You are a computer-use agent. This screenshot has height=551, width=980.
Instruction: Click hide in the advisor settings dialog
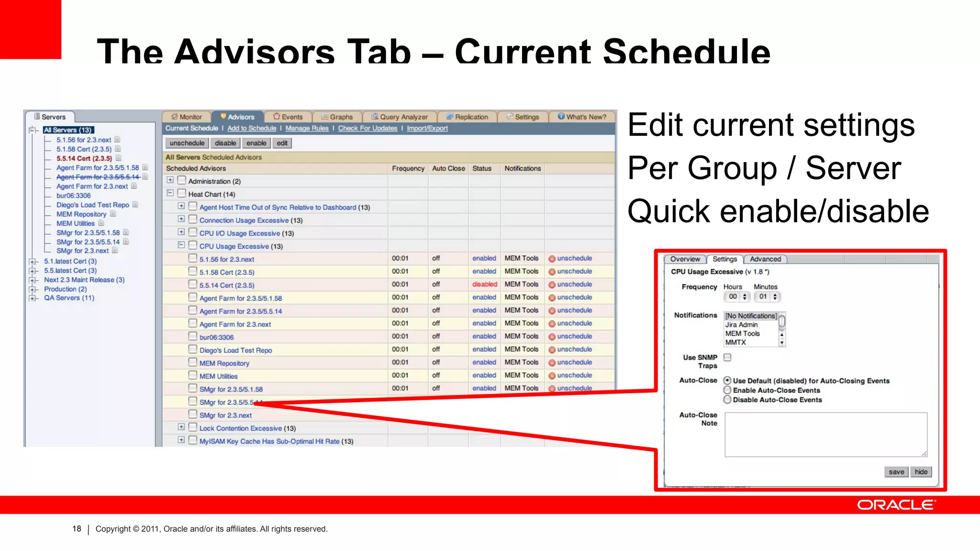click(921, 472)
